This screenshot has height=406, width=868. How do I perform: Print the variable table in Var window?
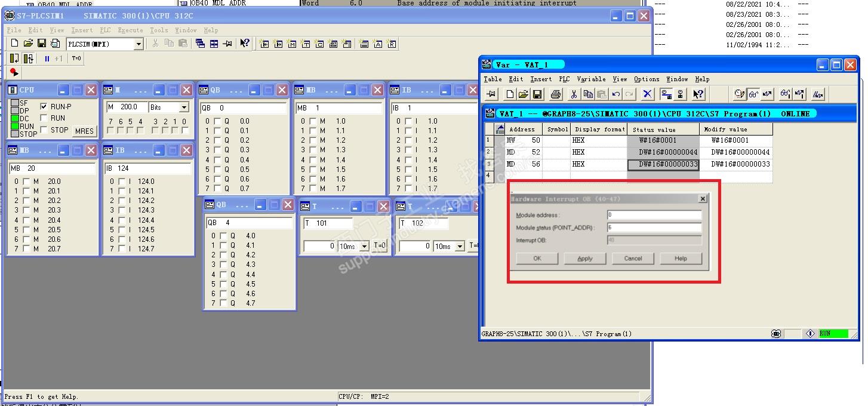click(556, 94)
